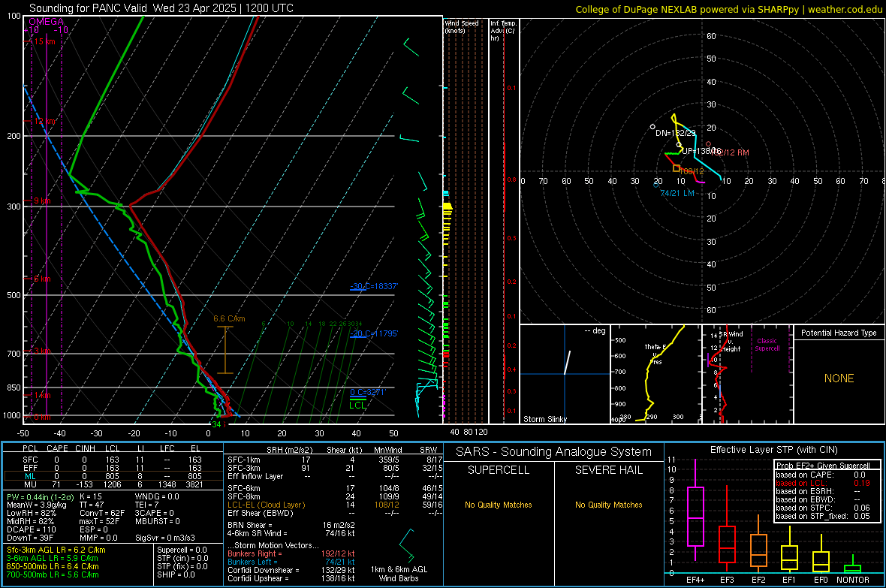Image resolution: width=886 pixels, height=588 pixels.
Task: Click the 'BRN Shear = 16 m2/s2' line
Action: coord(291,525)
